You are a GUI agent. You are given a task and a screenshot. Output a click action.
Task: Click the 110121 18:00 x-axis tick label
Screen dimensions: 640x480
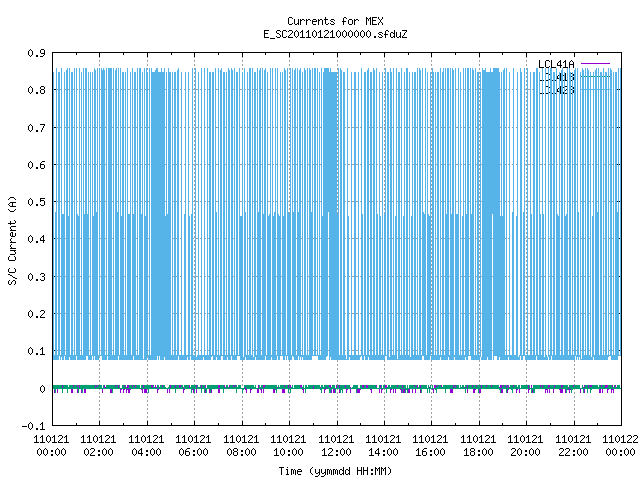pos(478,446)
